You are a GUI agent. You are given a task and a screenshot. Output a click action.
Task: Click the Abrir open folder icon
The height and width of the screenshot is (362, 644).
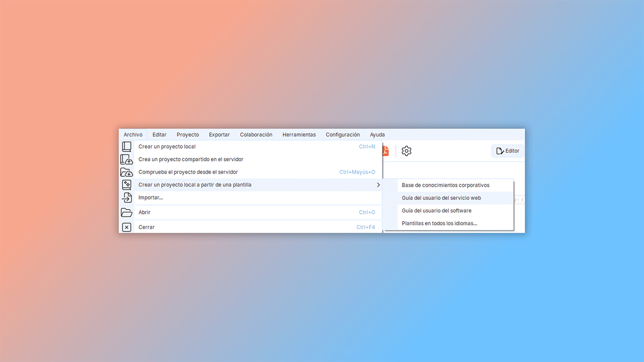click(127, 212)
